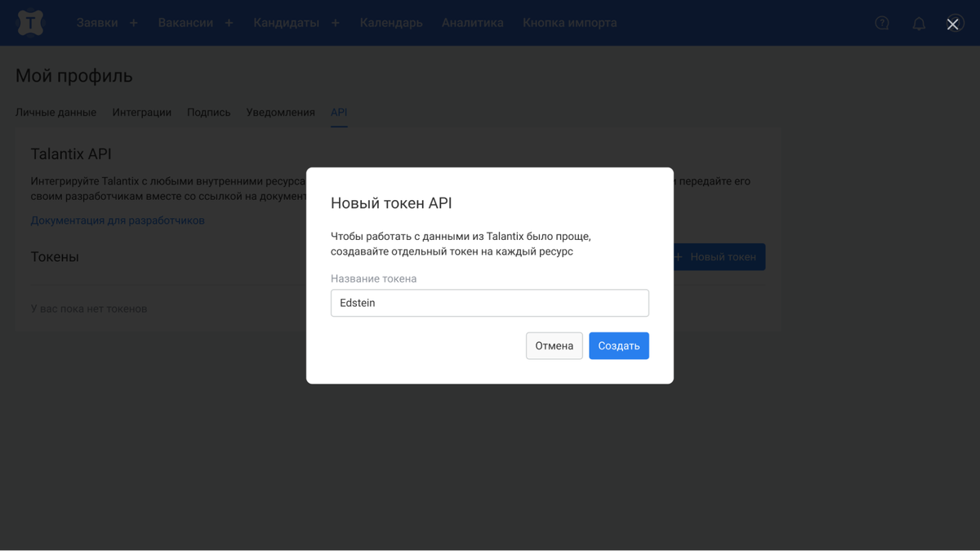Open Документация для разработчиков link

pyautogui.click(x=118, y=220)
